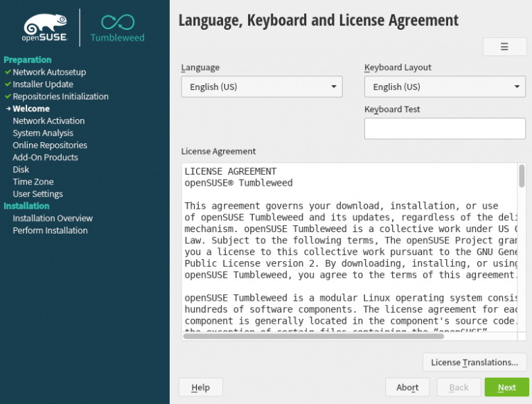532x404 pixels.
Task: Click the Abort button
Action: click(407, 387)
